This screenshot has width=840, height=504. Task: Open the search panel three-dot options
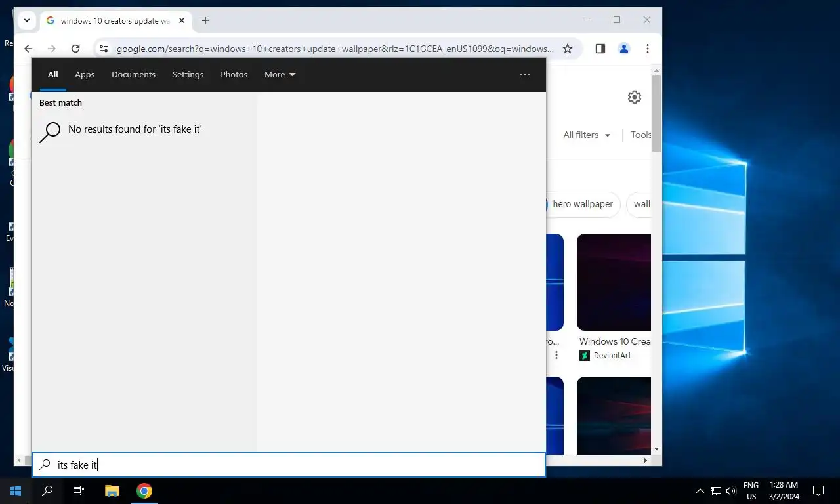(x=525, y=75)
